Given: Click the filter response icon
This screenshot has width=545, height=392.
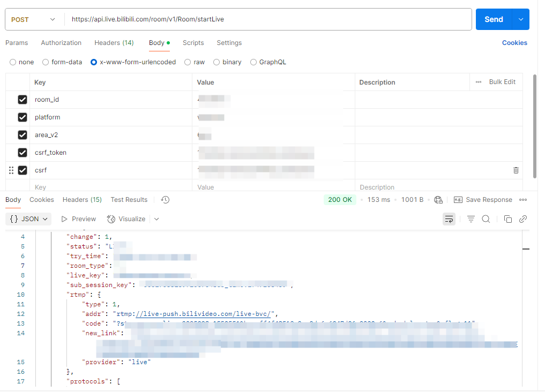Looking at the screenshot, I should [471, 219].
